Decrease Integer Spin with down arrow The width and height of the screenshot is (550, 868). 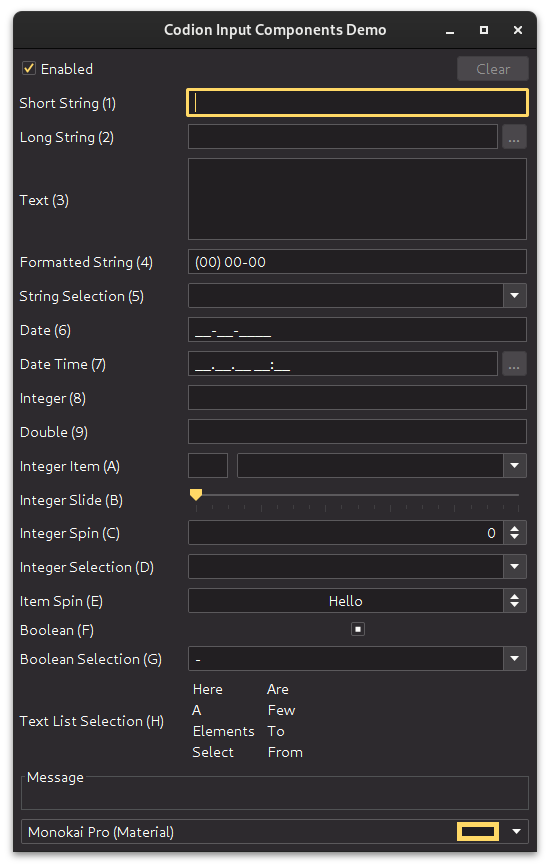515,538
